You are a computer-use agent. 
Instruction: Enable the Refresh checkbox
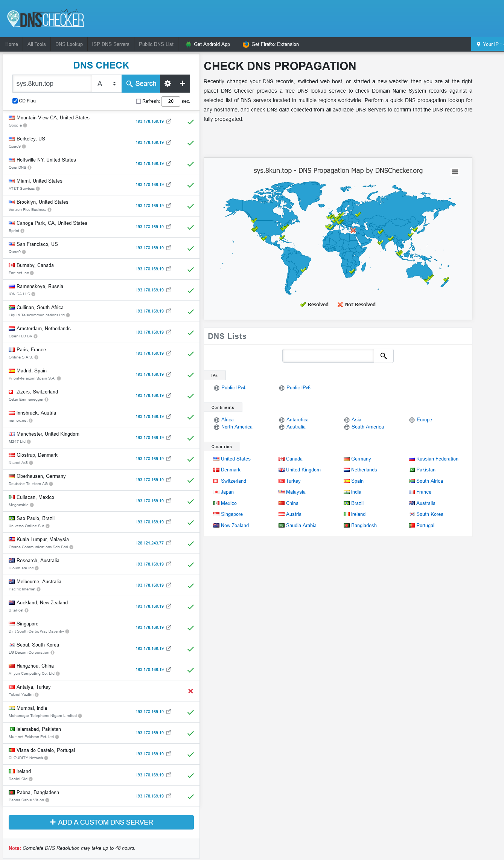click(139, 101)
